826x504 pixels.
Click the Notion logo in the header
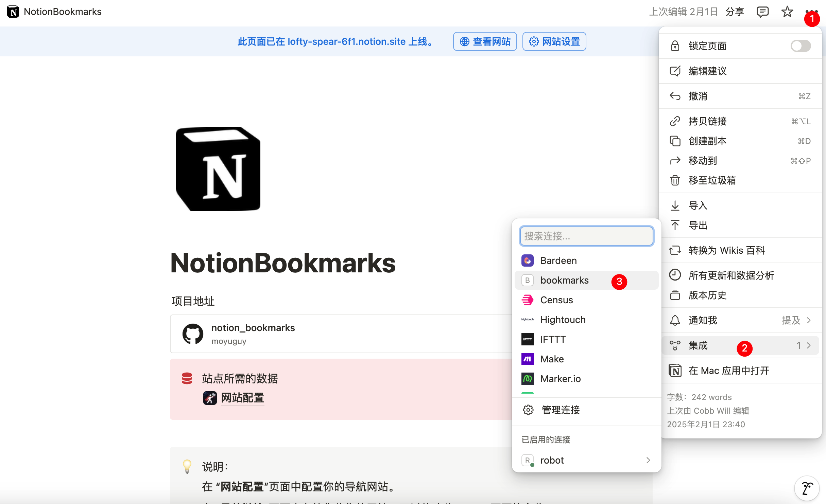13,12
